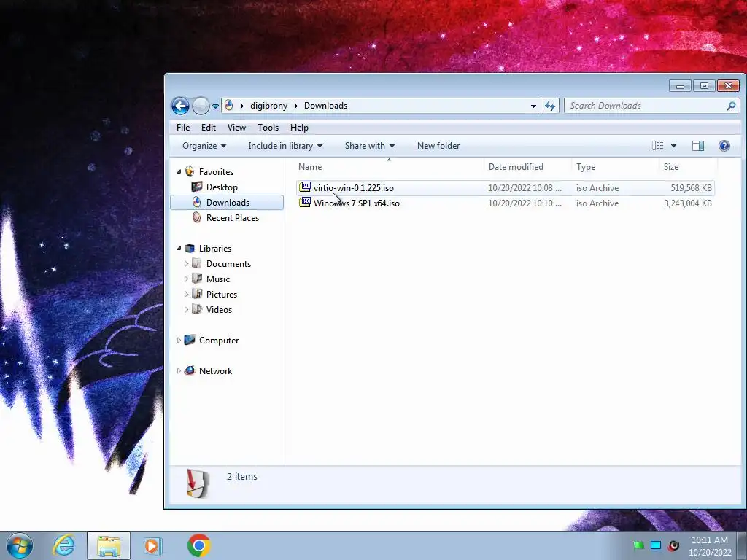Screen dimensions: 747x560
Task: Toggle the preview pane
Action: pos(698,146)
